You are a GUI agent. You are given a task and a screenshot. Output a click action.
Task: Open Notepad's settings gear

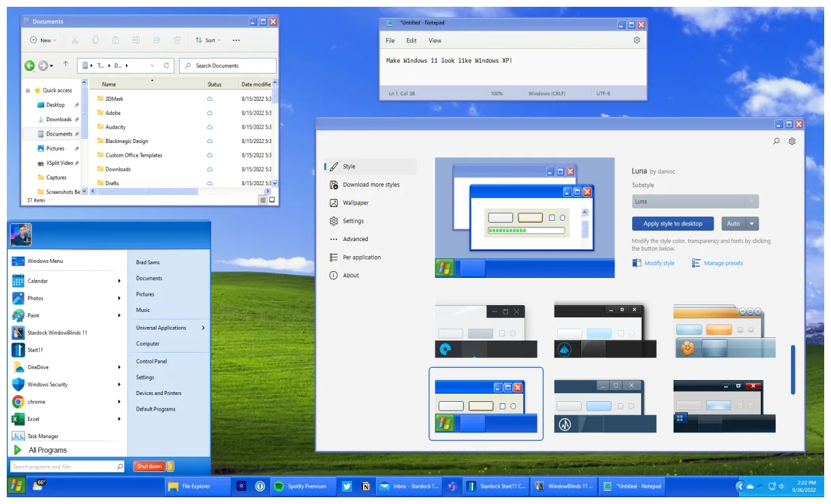tap(637, 40)
